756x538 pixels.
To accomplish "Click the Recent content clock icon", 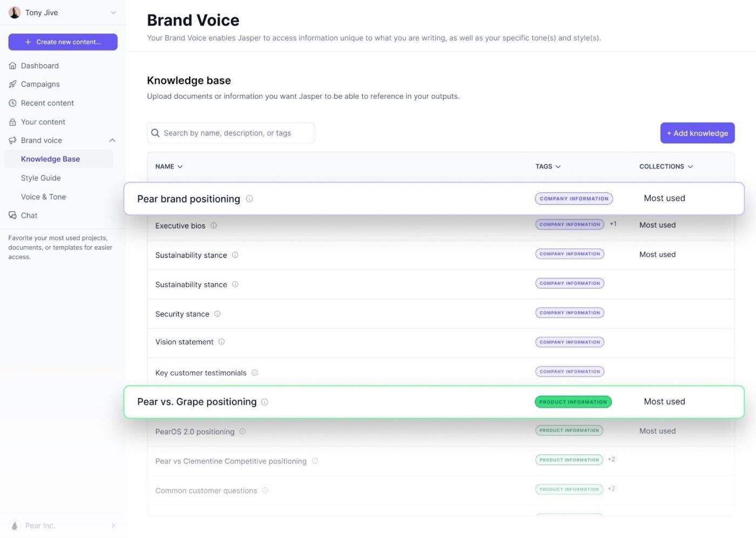I will pyautogui.click(x=12, y=103).
